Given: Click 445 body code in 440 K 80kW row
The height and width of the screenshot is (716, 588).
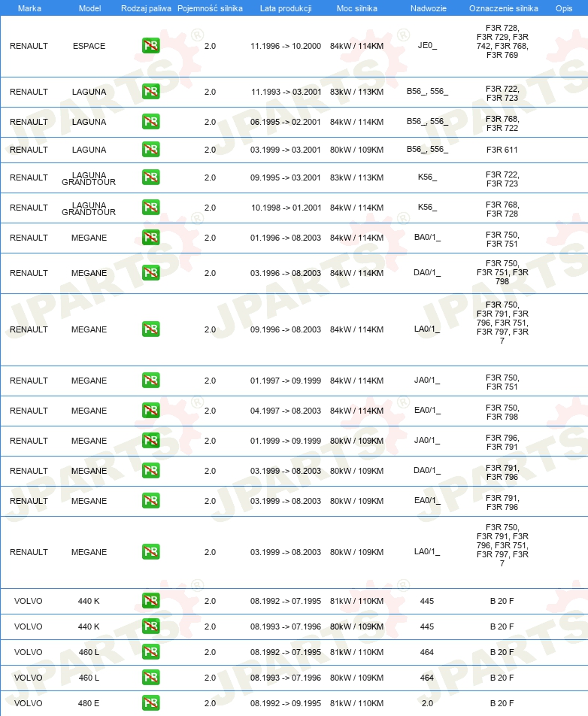Looking at the screenshot, I should [x=427, y=626].
